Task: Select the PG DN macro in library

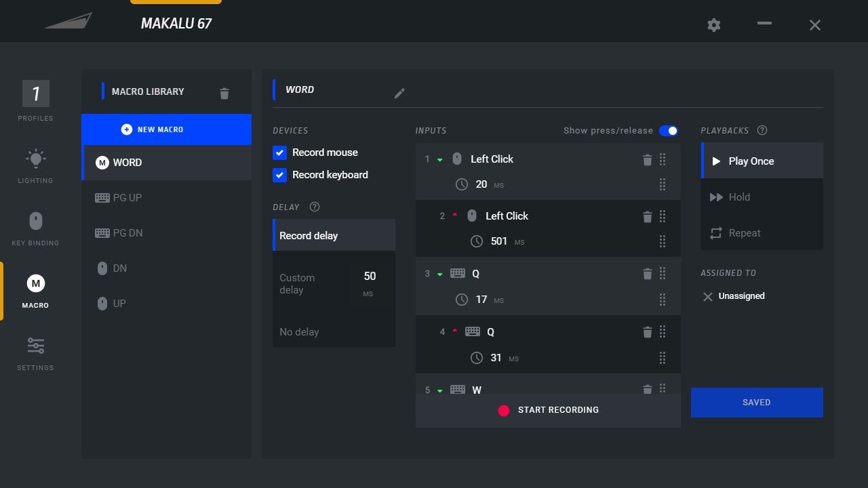Action: [x=166, y=233]
